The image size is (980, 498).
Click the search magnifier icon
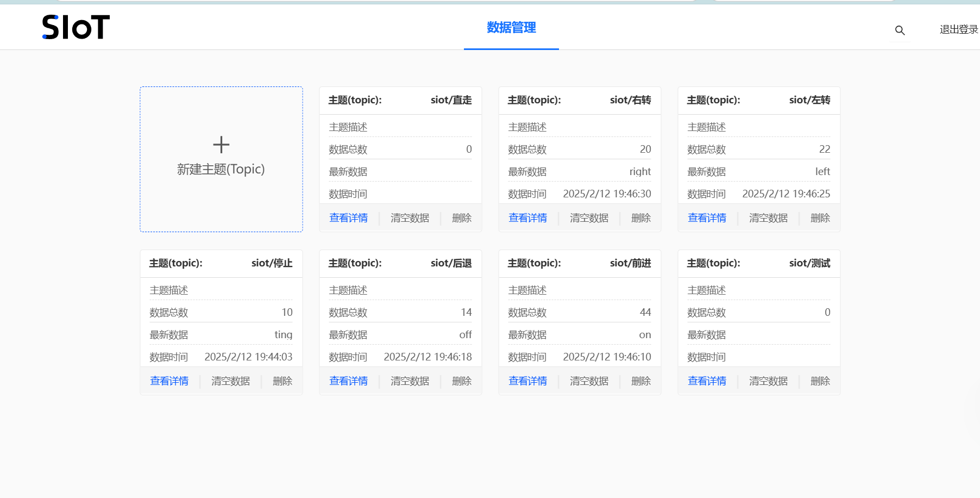(900, 30)
